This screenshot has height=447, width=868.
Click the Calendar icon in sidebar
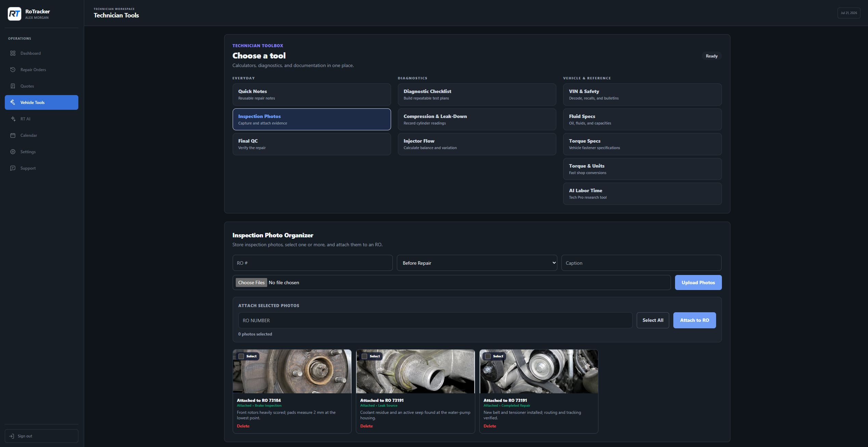point(13,135)
